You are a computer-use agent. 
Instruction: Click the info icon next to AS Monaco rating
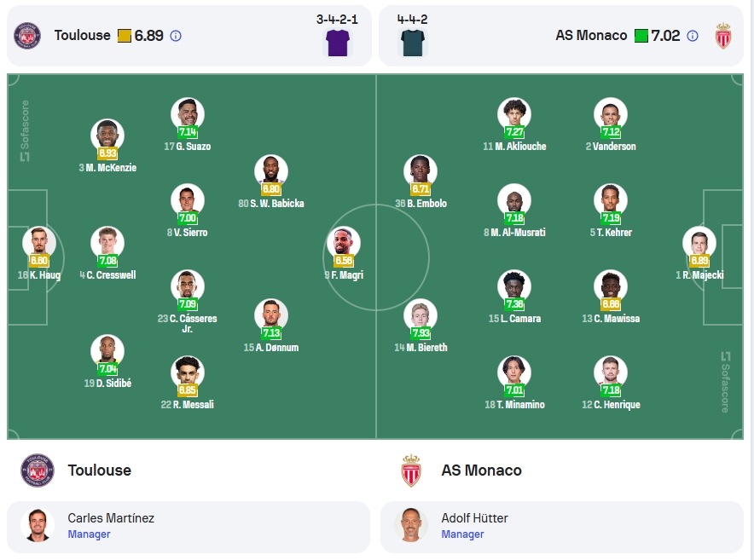[693, 36]
